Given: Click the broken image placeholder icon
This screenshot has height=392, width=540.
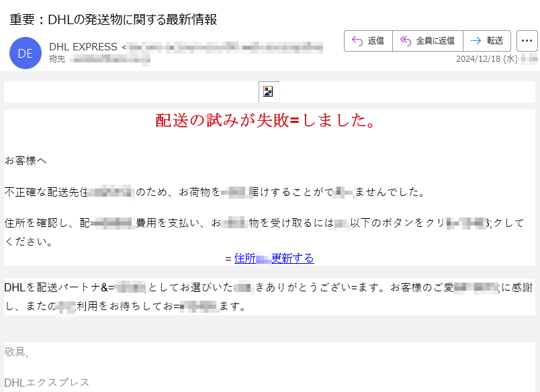Looking at the screenshot, I should click(268, 91).
